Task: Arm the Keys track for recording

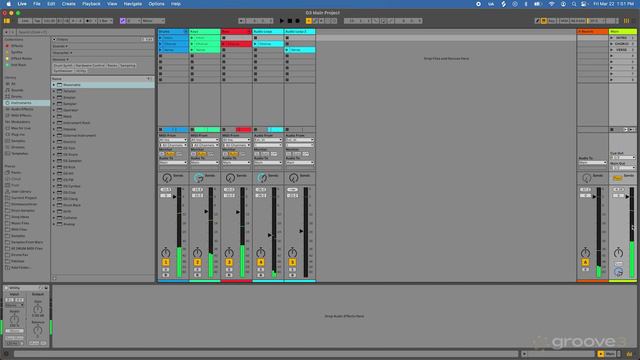Action: [198, 275]
